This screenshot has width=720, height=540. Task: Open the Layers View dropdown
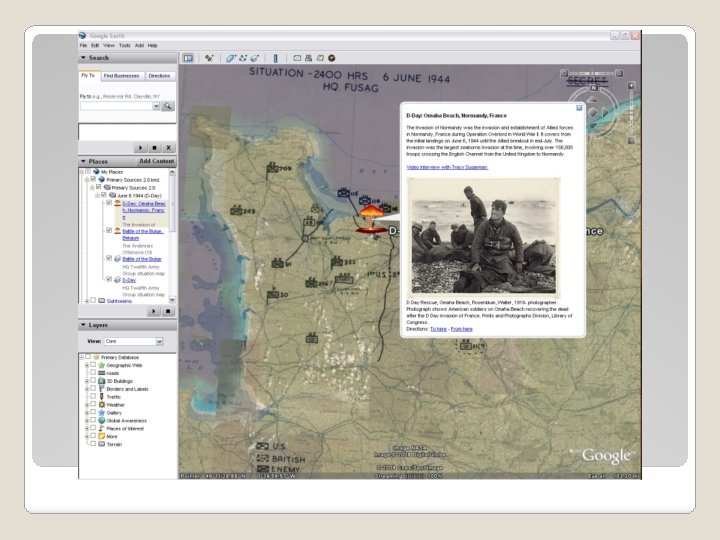(159, 341)
